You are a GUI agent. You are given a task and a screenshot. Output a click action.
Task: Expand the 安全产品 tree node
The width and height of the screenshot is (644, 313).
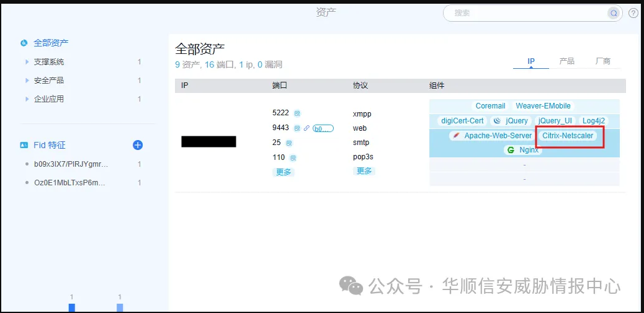(x=27, y=81)
